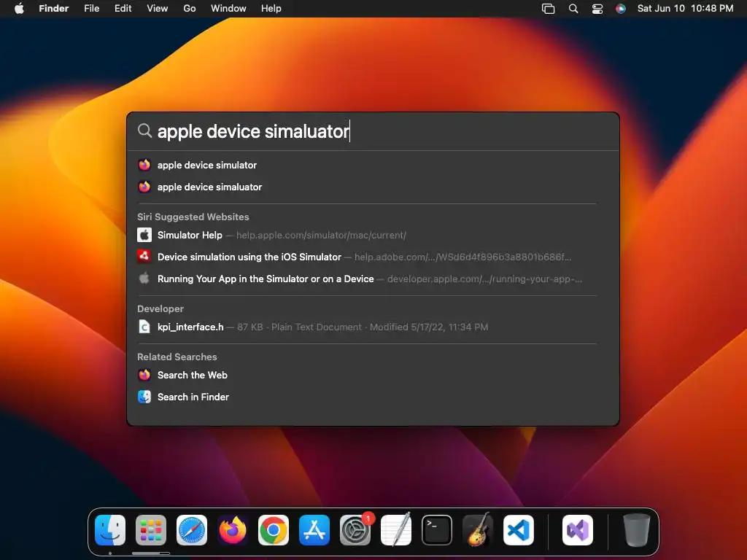Open the Apple menu
Viewport: 747px width, 560px height.
point(19,9)
